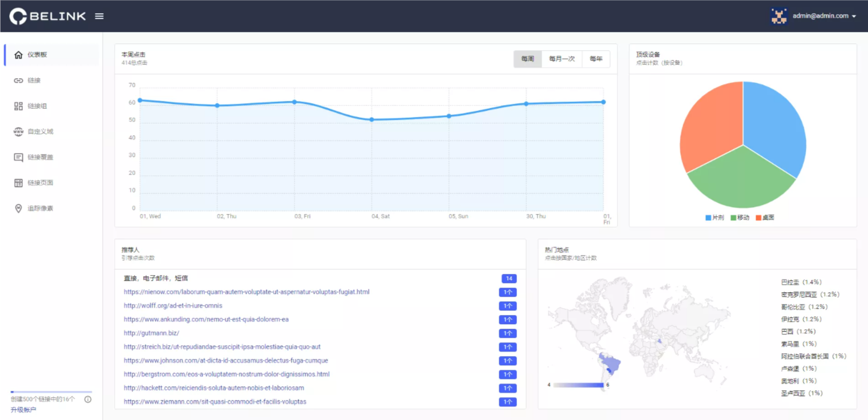
Task: Switch chart to 每月一次 monthly view
Action: [562, 59]
